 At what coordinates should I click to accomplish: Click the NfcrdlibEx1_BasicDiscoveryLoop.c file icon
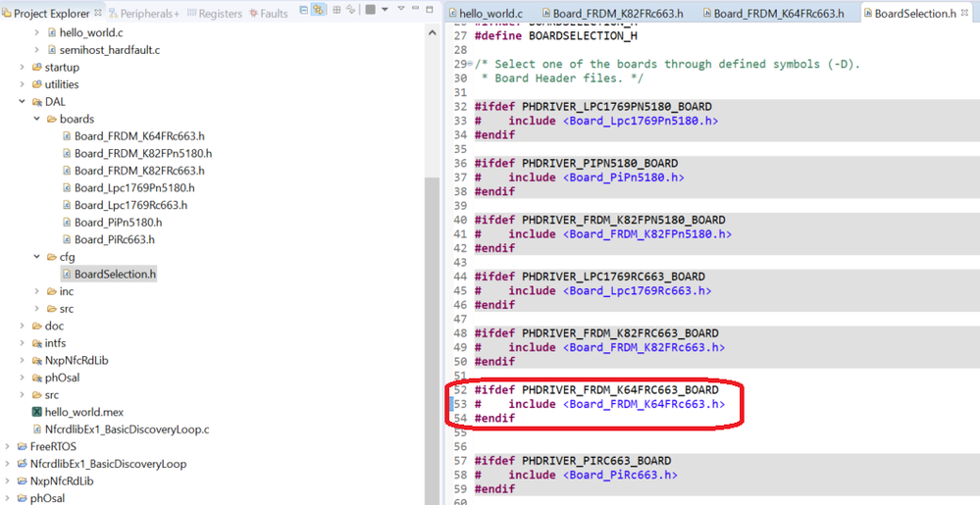[37, 429]
